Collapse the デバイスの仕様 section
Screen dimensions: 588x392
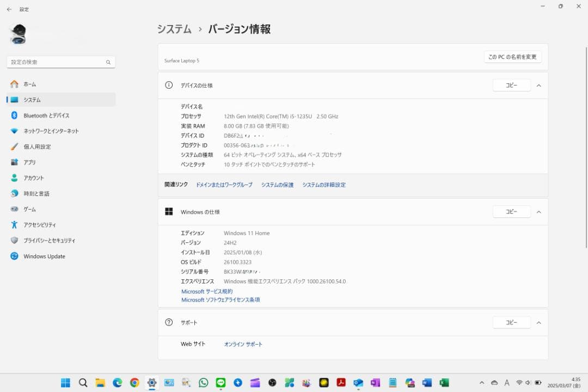coord(538,85)
